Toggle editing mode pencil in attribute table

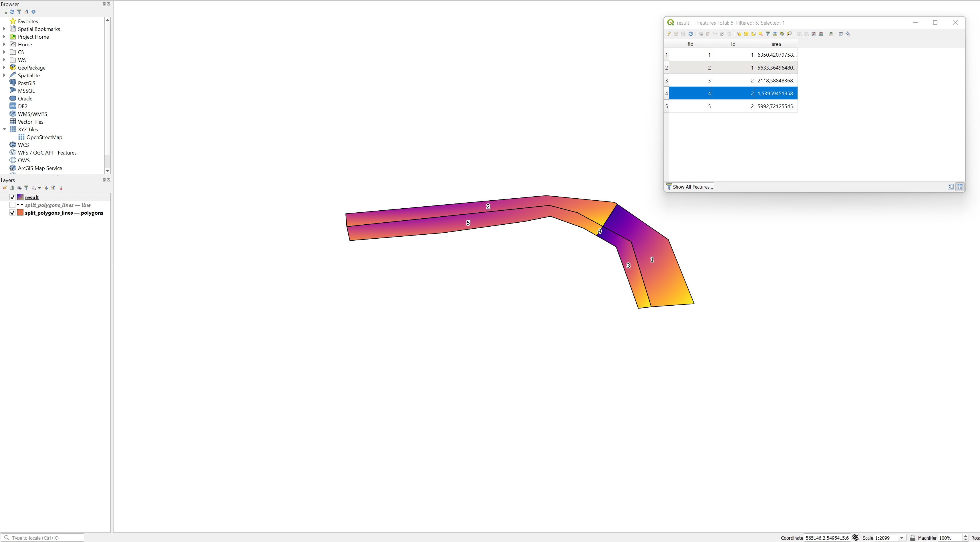point(669,34)
